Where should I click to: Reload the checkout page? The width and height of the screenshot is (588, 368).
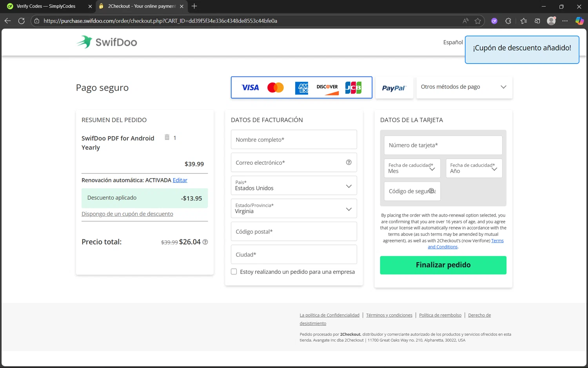coord(22,21)
